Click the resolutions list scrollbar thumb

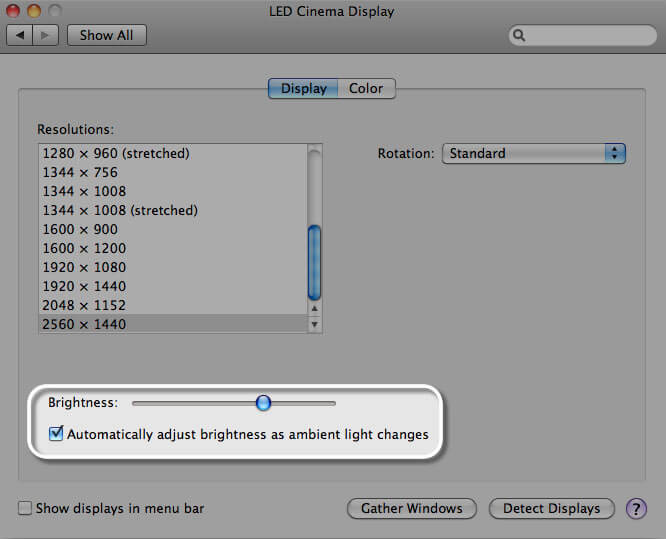click(x=314, y=262)
